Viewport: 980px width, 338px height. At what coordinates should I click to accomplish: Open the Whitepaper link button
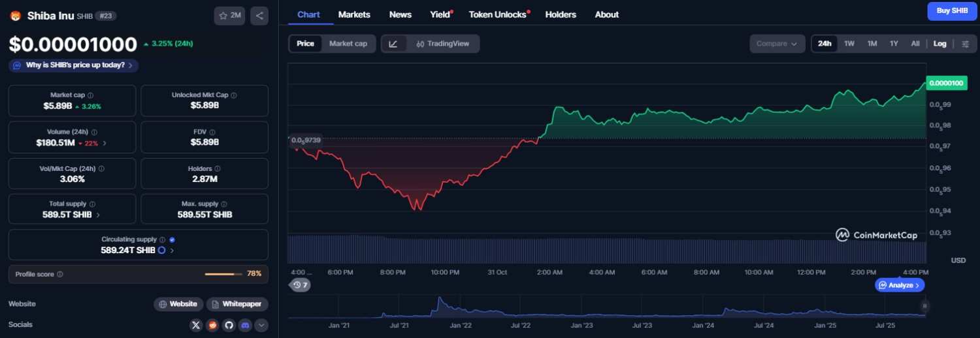(x=237, y=304)
